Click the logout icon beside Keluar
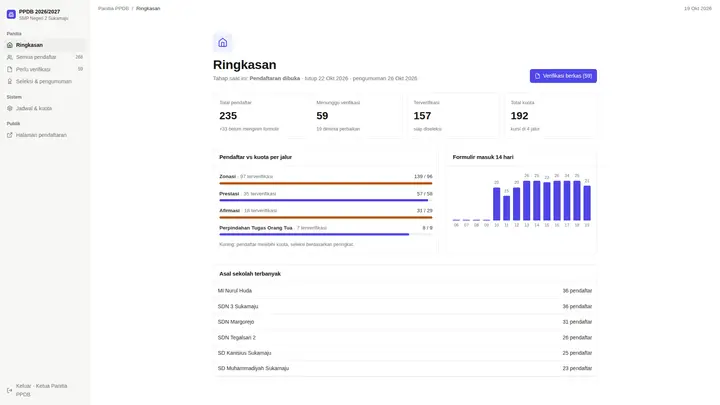The image size is (720, 405). tap(10, 390)
